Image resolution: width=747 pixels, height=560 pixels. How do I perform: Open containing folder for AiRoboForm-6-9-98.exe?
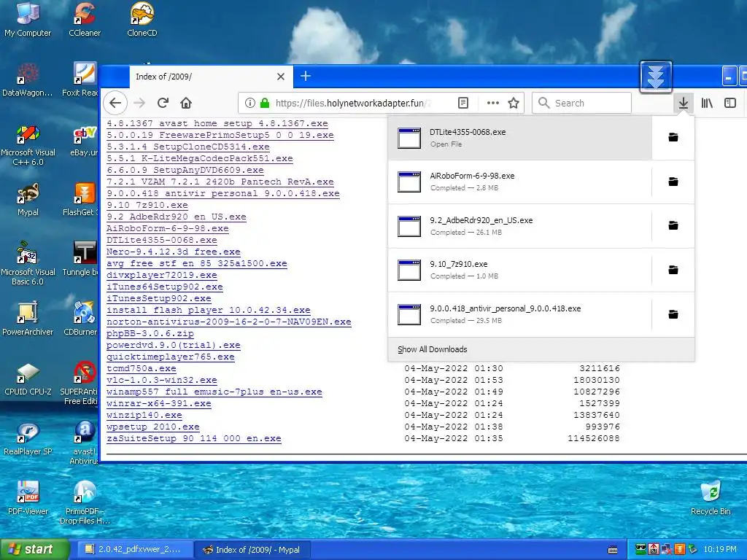[673, 182]
